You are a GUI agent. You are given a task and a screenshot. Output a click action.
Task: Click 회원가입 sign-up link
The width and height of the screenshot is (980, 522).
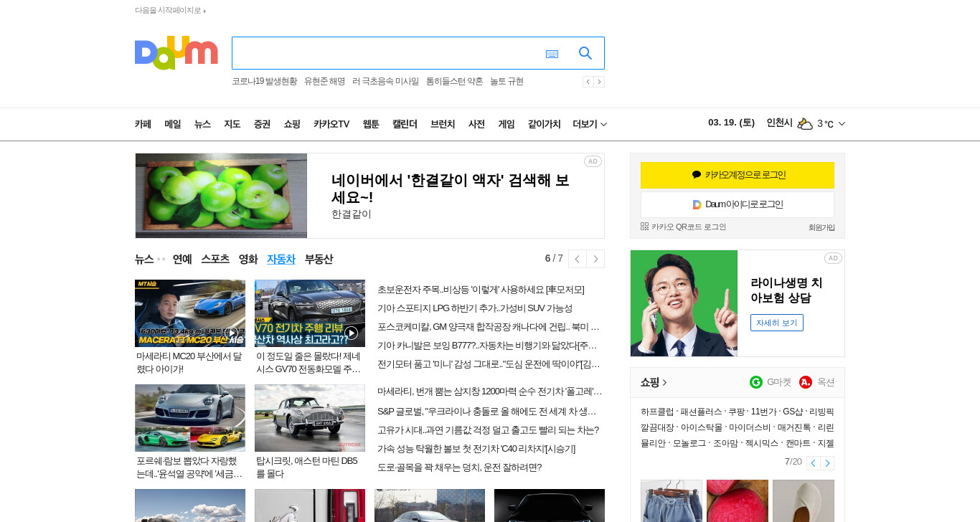pos(821,227)
